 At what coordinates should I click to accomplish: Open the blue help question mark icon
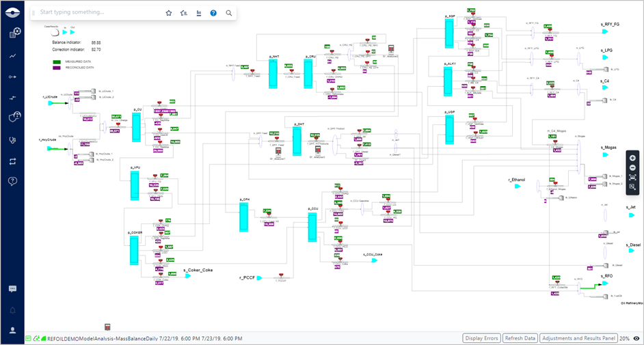click(213, 12)
